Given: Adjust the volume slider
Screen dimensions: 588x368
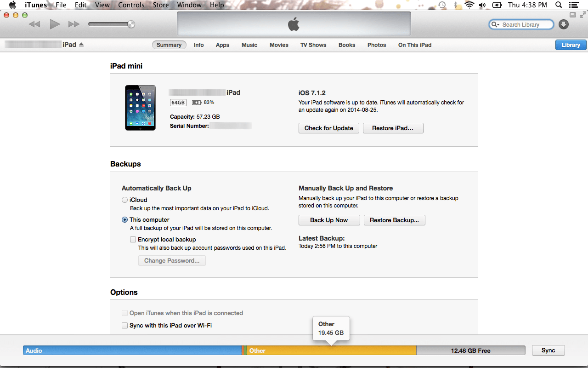Looking at the screenshot, I should pos(131,24).
